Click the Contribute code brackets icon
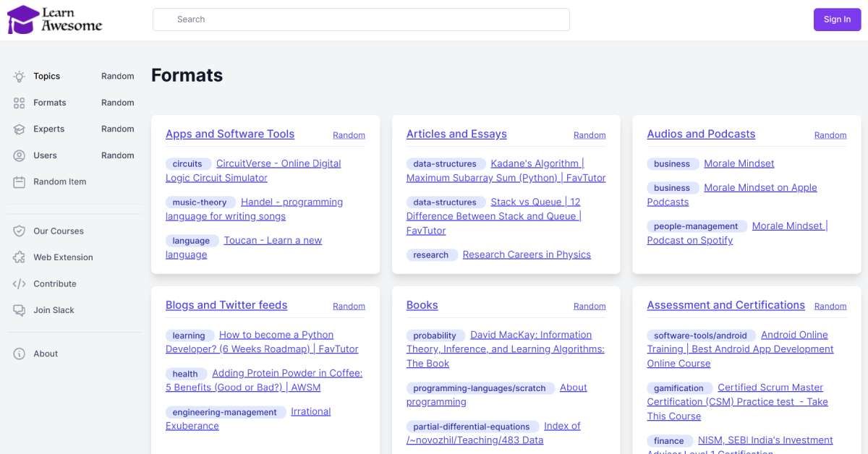Viewport: 868px width, 454px height. coord(20,284)
